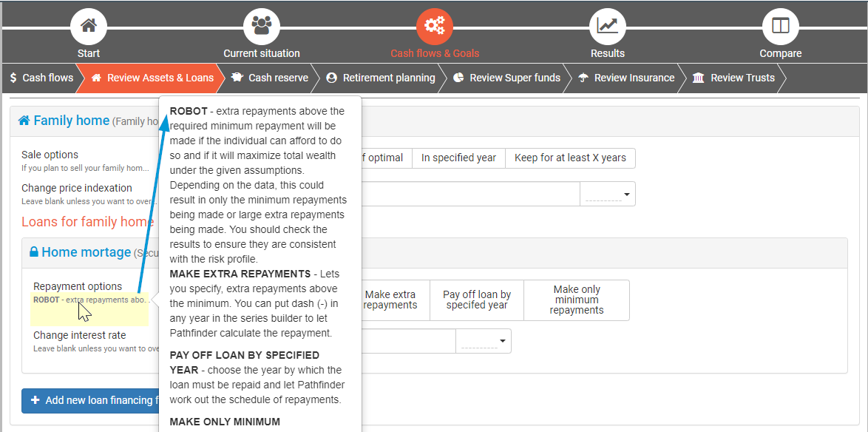Choose 'Pay off loan by specifed year'
The height and width of the screenshot is (432, 868).
coord(476,300)
